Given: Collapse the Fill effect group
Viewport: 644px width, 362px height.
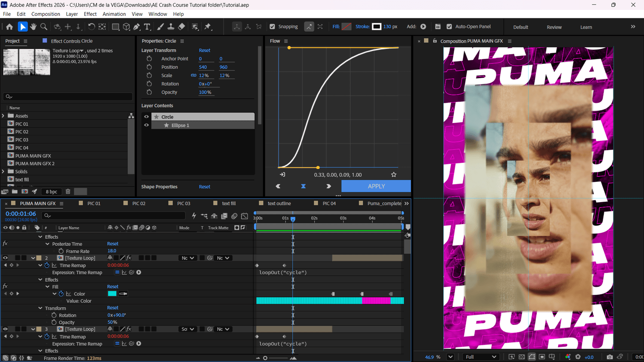Looking at the screenshot, I should point(47,287).
